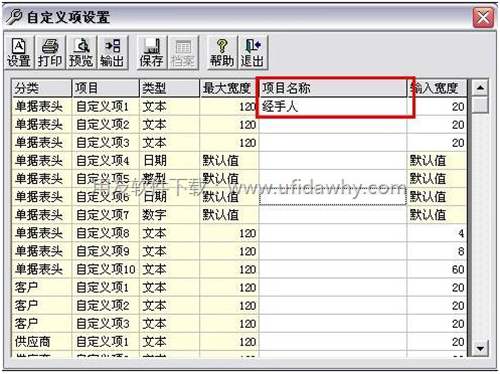Click 默认值 input width cell of 自定义项7
This screenshot has width=500, height=374.
(437, 215)
